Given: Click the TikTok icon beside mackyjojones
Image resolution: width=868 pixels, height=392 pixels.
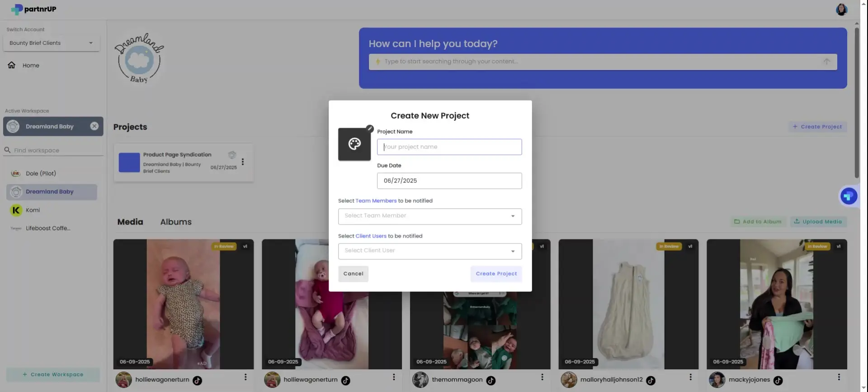Looking at the screenshot, I should coord(778,381).
